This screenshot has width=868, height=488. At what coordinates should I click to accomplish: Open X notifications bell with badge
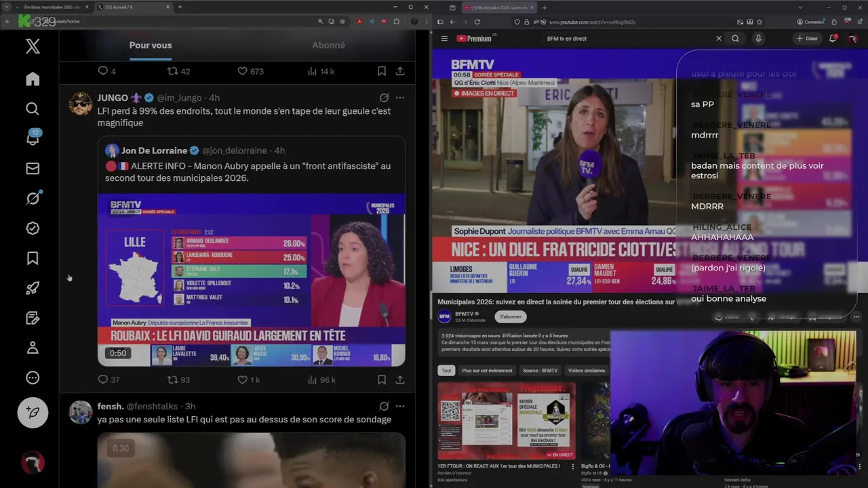[33, 138]
